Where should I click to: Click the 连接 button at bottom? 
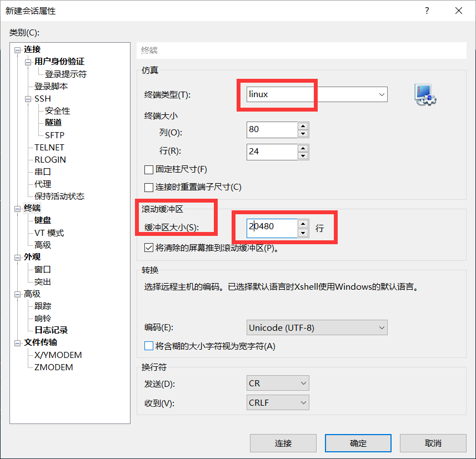[x=283, y=443]
